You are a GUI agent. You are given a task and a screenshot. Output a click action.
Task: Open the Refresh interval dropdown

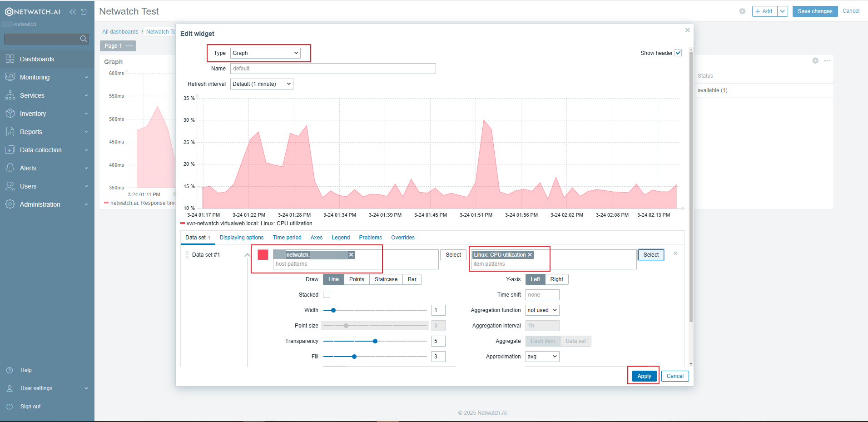point(261,84)
